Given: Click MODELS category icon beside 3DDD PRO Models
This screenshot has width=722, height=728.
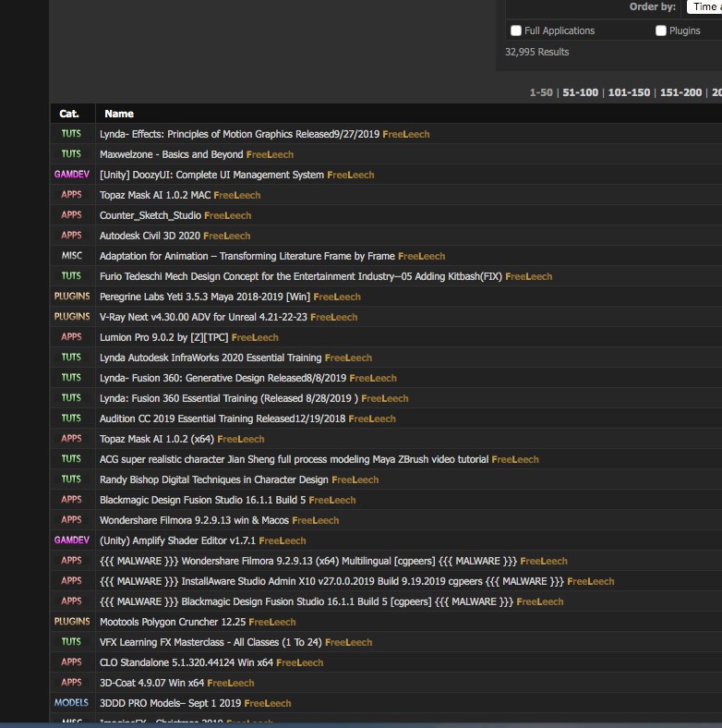Looking at the screenshot, I should click(x=71, y=703).
